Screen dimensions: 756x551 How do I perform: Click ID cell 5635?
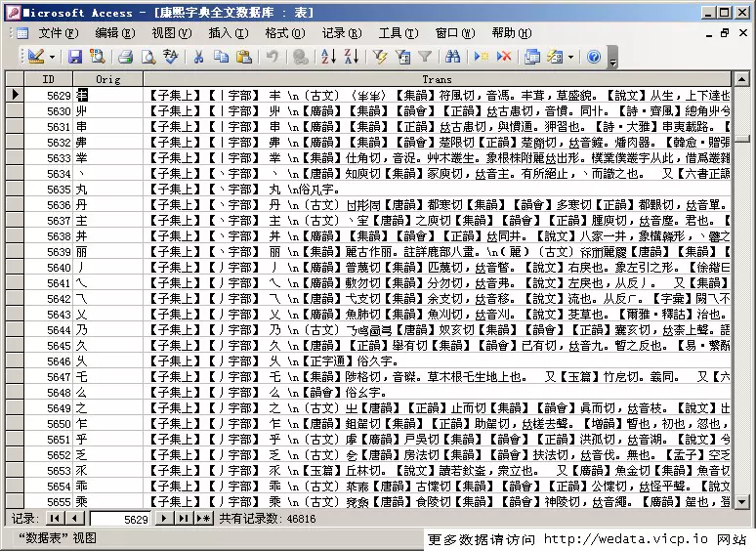48,189
